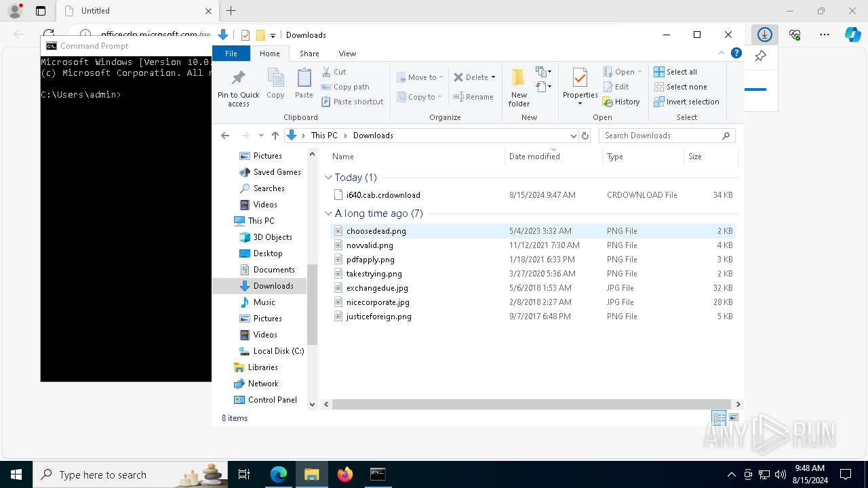Click the Copy ribbon icon
This screenshot has width=868, height=488.
(275, 83)
